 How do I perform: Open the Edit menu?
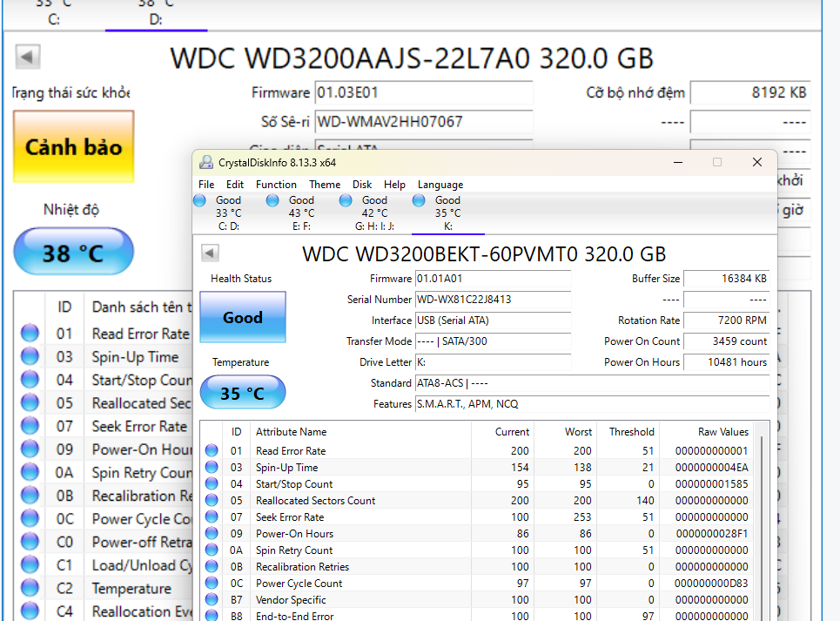235,185
